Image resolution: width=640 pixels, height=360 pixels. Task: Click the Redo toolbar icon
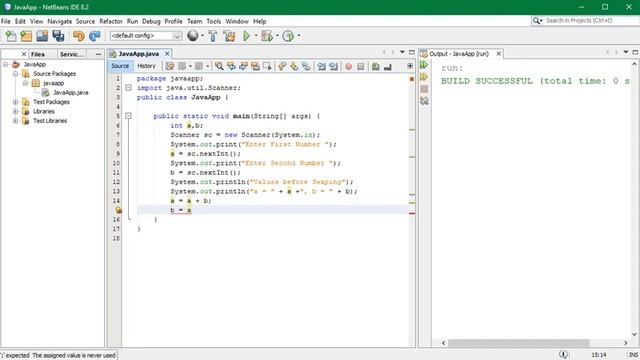94,36
